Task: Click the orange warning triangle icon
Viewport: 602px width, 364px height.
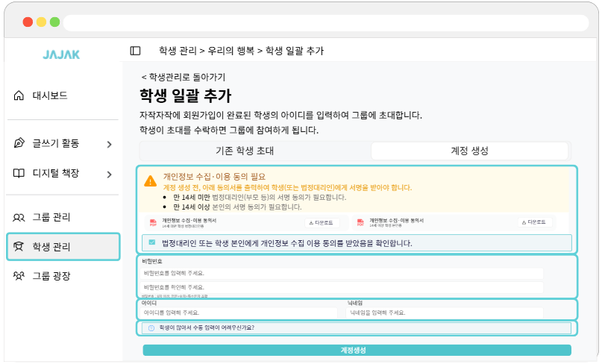Action: (x=150, y=181)
